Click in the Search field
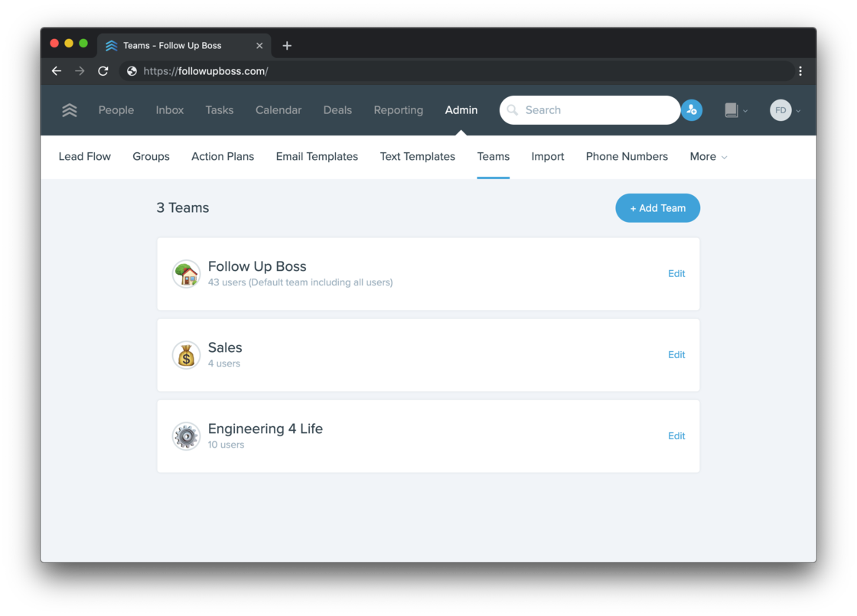The width and height of the screenshot is (857, 616). click(590, 110)
